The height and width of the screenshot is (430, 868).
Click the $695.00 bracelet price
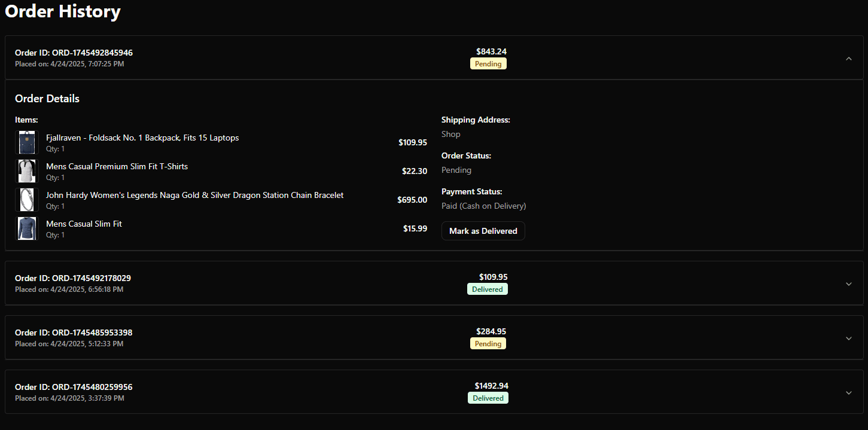412,200
